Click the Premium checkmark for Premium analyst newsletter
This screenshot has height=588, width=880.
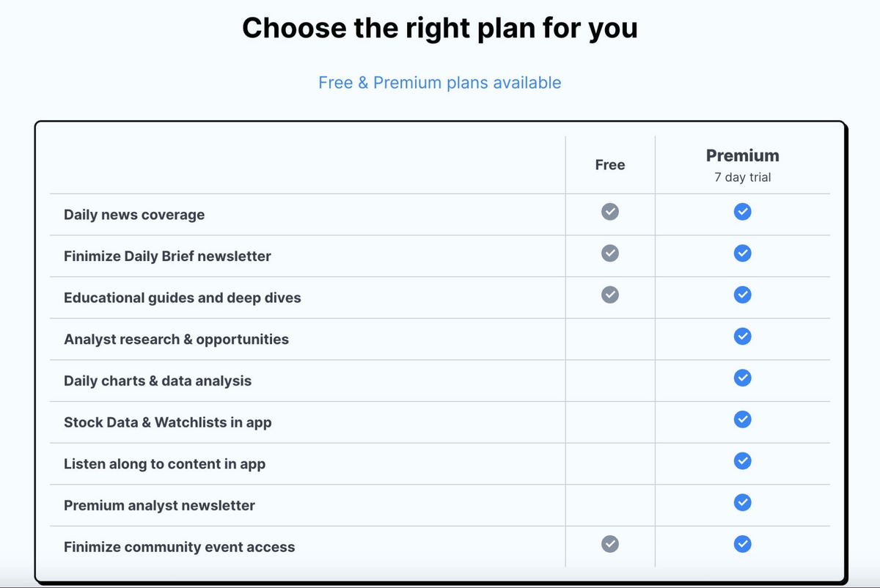tap(743, 502)
